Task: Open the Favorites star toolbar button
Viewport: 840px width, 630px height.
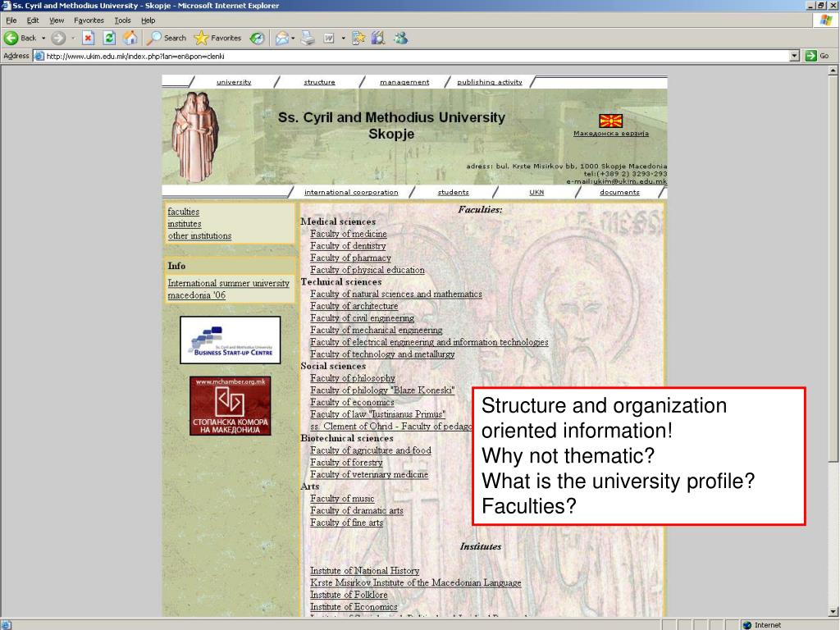Action: (217, 38)
